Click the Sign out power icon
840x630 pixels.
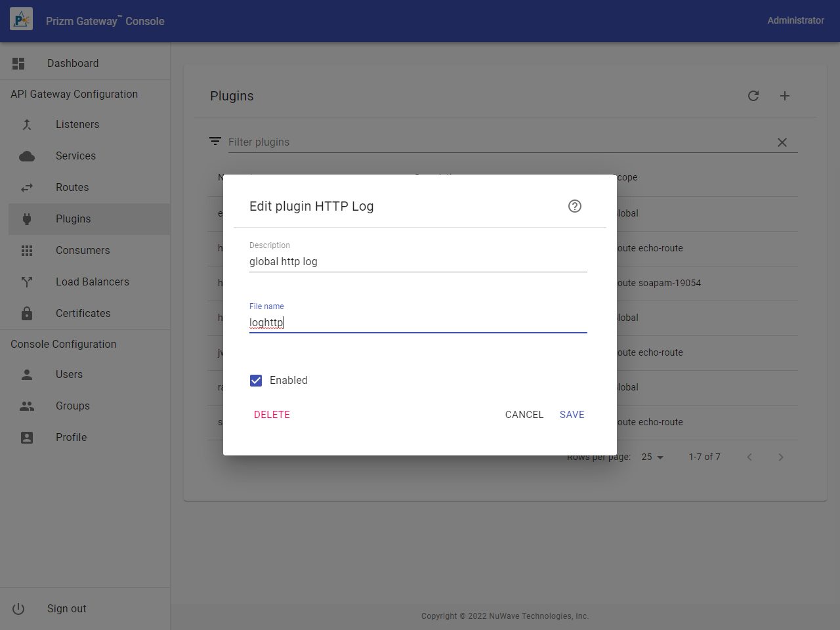pyautogui.click(x=18, y=608)
